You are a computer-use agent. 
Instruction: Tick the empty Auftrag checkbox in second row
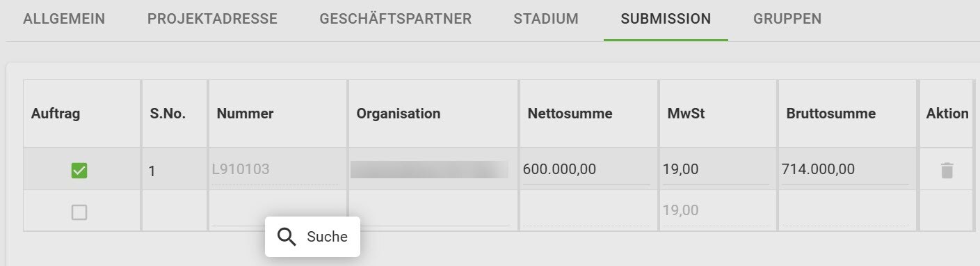click(x=79, y=212)
